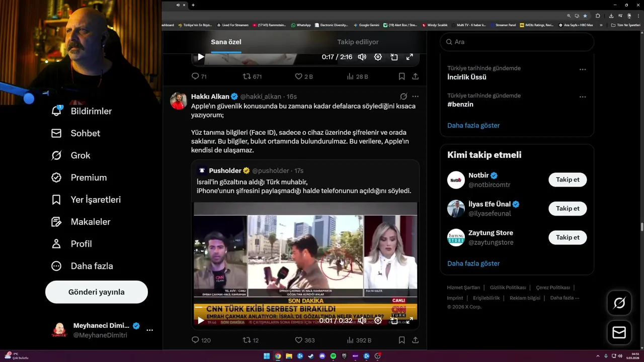Screen dimensions: 644x362
Task: Open floating messages envelope button
Action: 619,333
